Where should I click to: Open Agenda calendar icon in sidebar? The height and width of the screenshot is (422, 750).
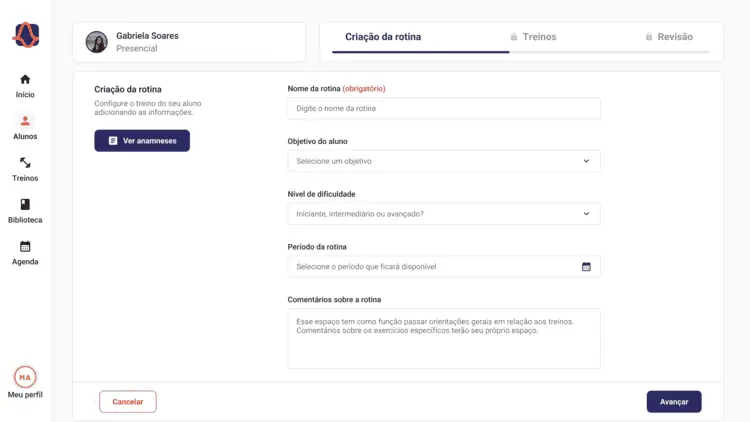click(25, 246)
